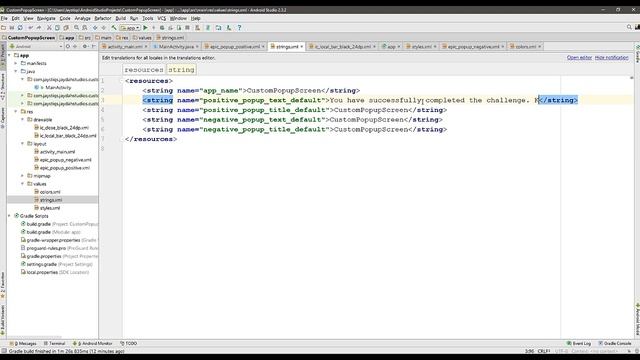Open the Messages tool window

click(x=23, y=344)
